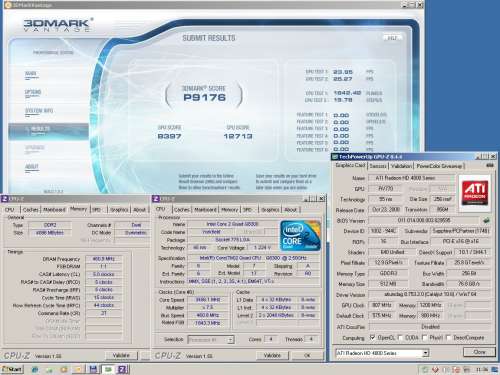Launch Internet Explorer from the quick launch bar
Screen dimensions: 500x375
[35, 369]
